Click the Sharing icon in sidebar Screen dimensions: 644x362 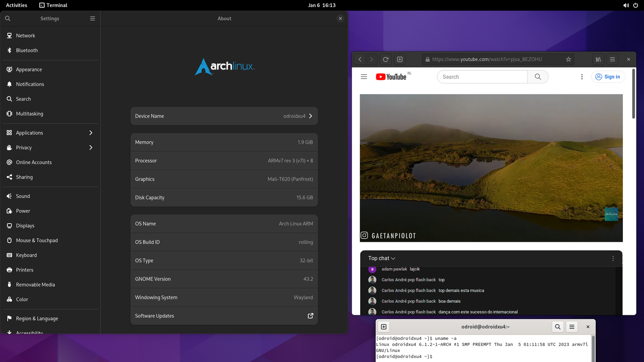9,177
